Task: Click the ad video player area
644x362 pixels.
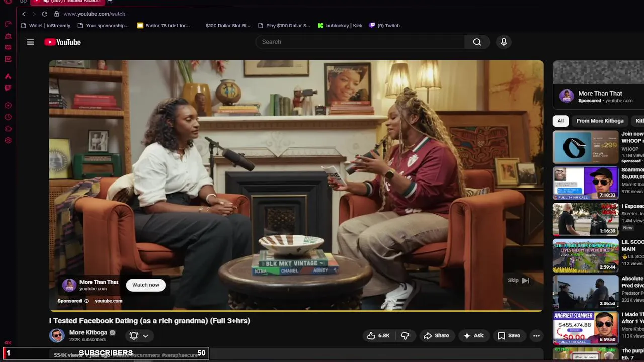Action: pos(296,185)
